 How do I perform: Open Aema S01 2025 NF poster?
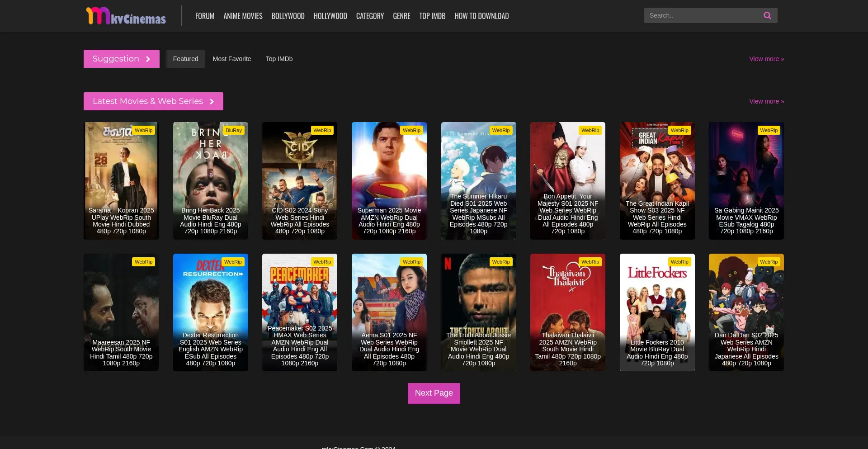(x=389, y=312)
